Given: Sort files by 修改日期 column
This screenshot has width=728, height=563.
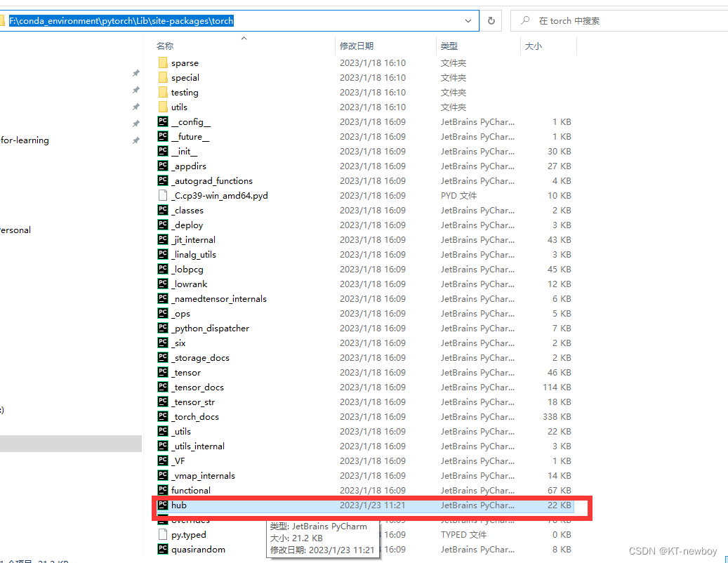Looking at the screenshot, I should point(357,46).
